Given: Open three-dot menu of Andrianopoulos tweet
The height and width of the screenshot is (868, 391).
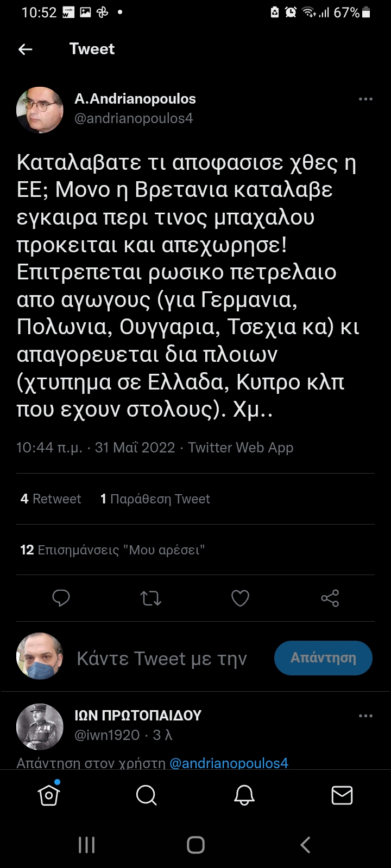Looking at the screenshot, I should (x=365, y=99).
